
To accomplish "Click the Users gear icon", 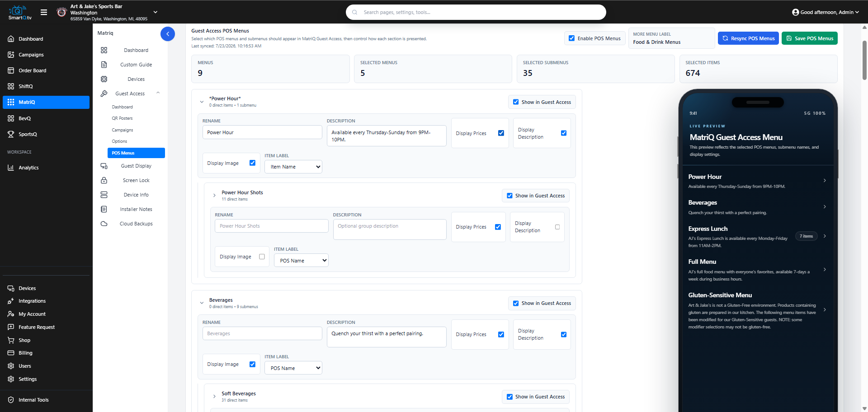I will point(11,366).
